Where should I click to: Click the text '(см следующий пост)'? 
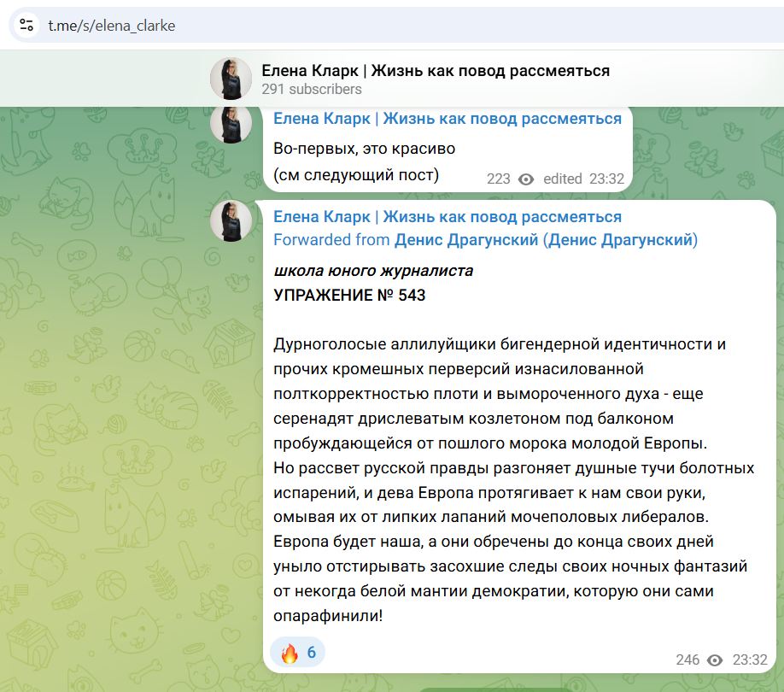pos(356,175)
